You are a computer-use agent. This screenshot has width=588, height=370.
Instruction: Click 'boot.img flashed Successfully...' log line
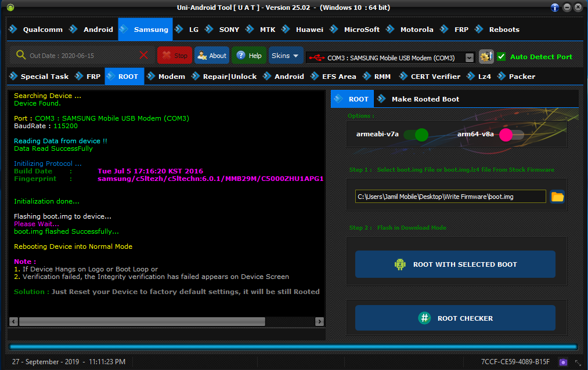(66, 231)
